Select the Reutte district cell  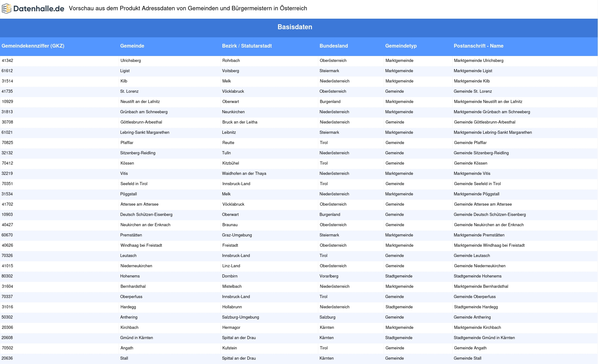(x=269, y=143)
